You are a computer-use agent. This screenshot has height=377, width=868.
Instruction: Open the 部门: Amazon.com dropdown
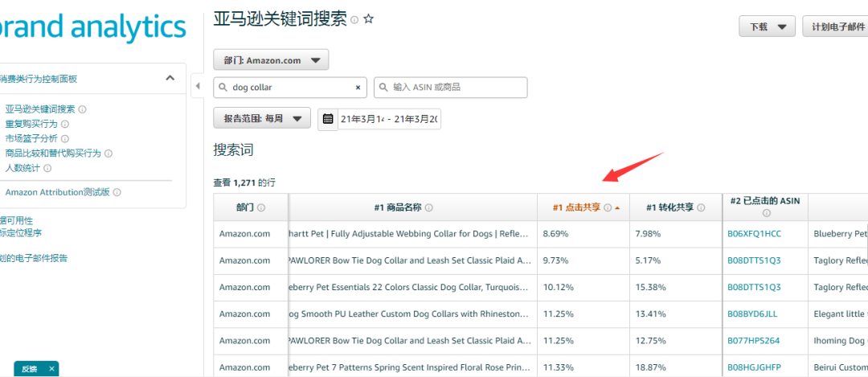click(272, 59)
